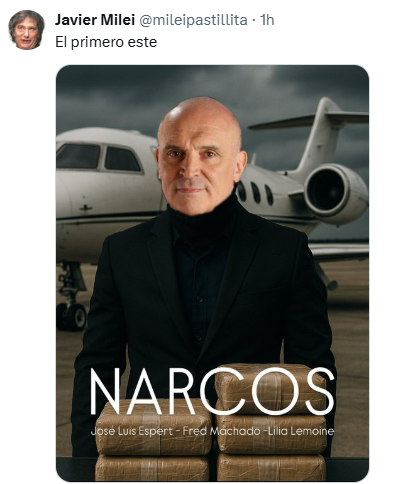The image size is (417, 484).
Task: Click the large NARCOS title in the poster
Action: click(x=212, y=391)
